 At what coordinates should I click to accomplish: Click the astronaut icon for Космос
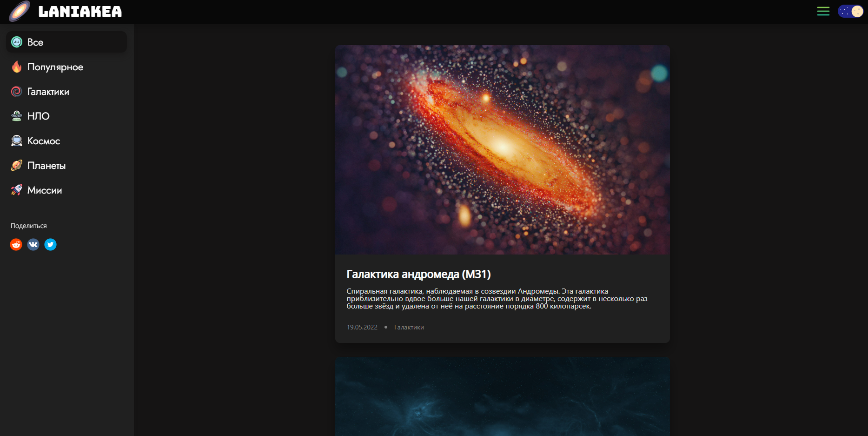point(17,141)
